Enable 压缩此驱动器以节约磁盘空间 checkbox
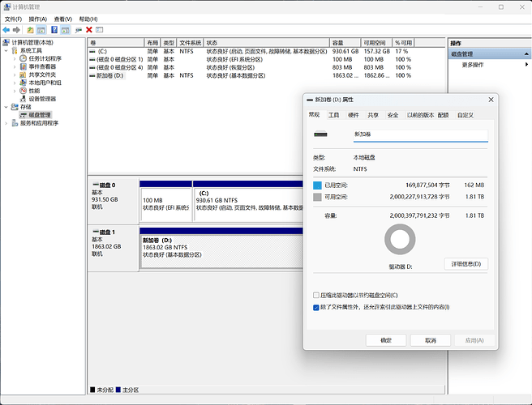The width and height of the screenshot is (532, 405). pyautogui.click(x=316, y=295)
